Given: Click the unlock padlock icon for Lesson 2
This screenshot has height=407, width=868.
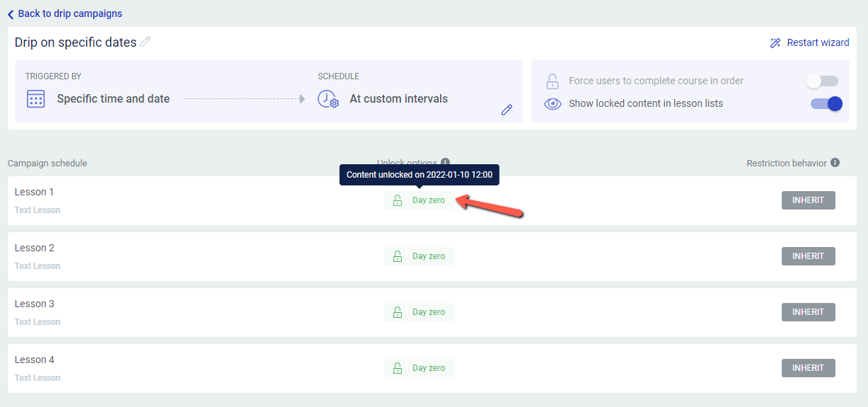Looking at the screenshot, I should (x=397, y=256).
